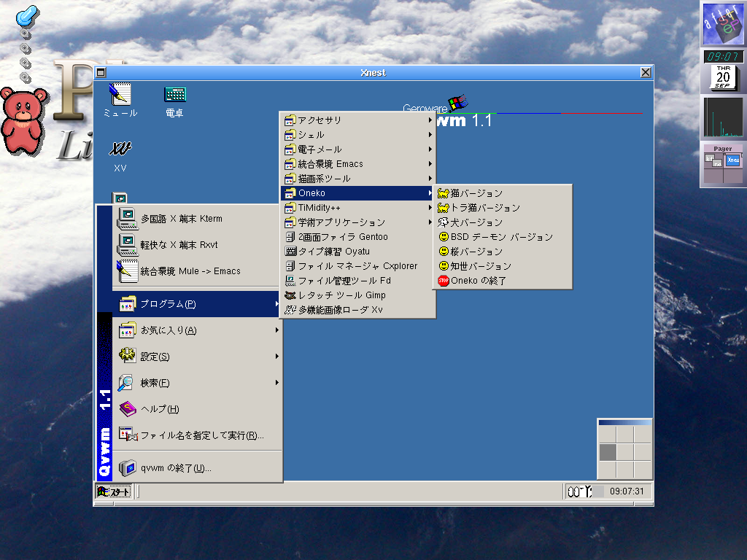The width and height of the screenshot is (747, 560).
Task: Expand TiMidity++ submenu arrow
Action: pos(430,208)
